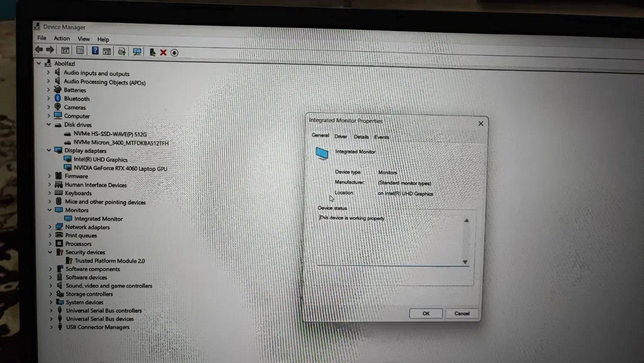
Task: Close the Integrated Monitor Properties dialog
Action: 481,124
